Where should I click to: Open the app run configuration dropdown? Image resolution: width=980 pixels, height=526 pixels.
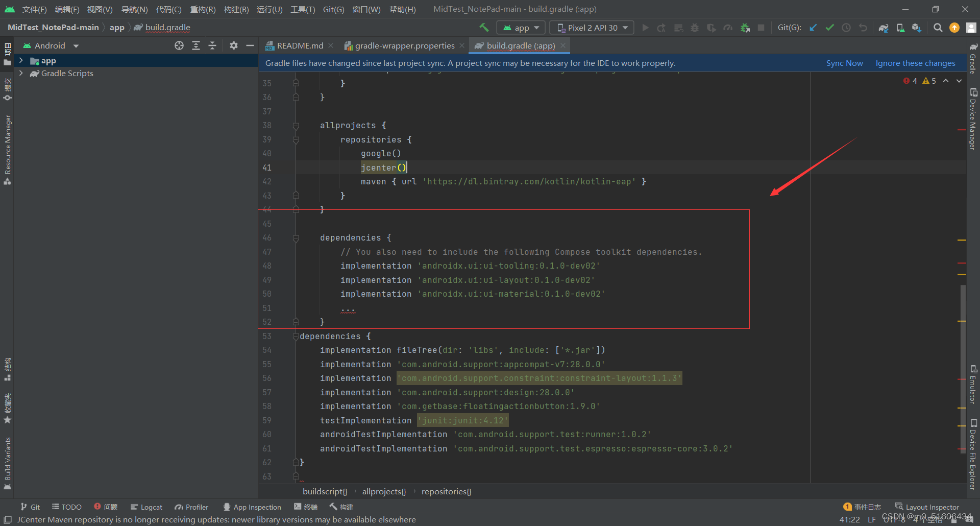pos(521,28)
